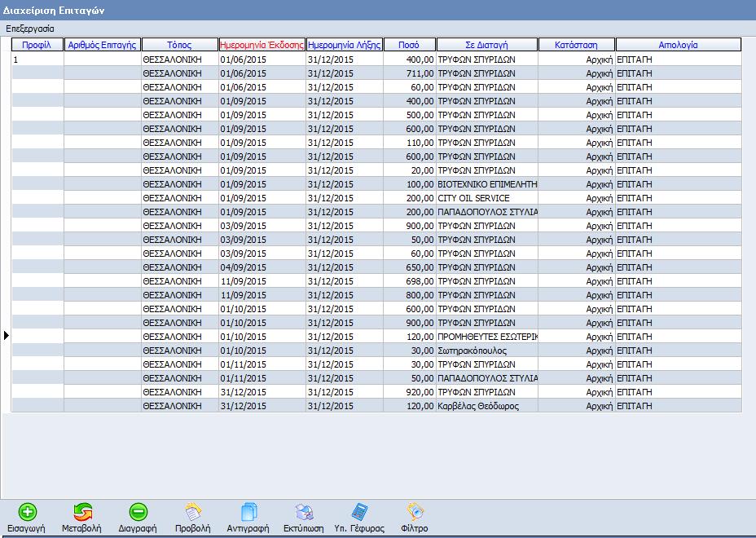This screenshot has width=756, height=538.
Task: Select the ΒΙΟΤΕΧΝΙΚΟ ΕΠΙΜΕΛΗΤΗ payee cell
Action: [487, 185]
